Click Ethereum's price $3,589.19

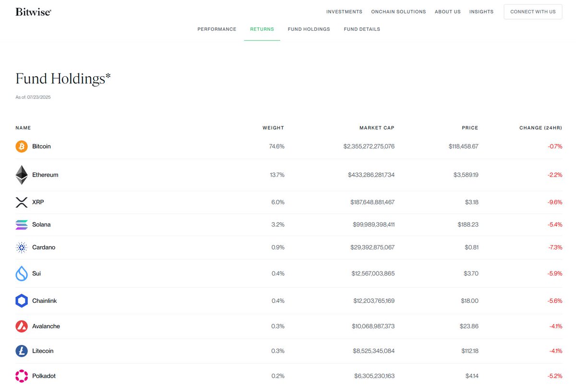[x=466, y=175]
